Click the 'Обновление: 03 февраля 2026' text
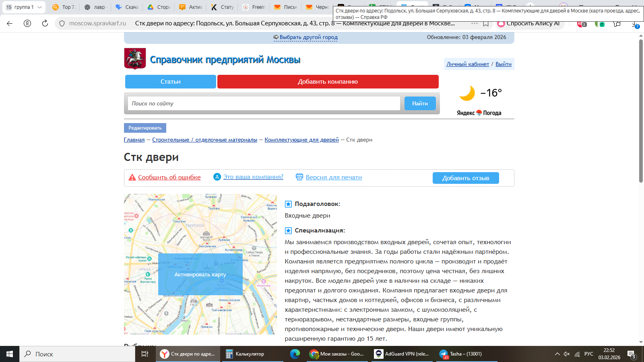The width and height of the screenshot is (644, 362). (466, 37)
